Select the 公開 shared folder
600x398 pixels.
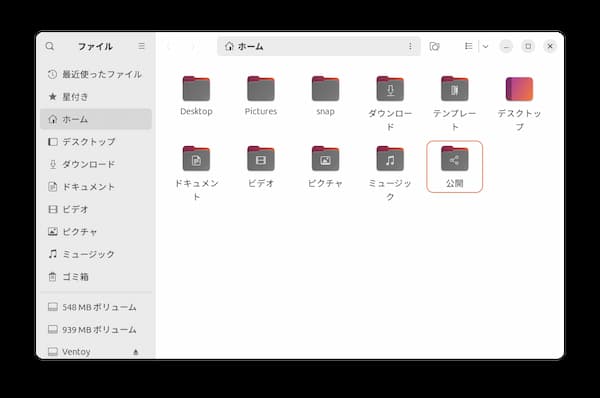tap(455, 167)
